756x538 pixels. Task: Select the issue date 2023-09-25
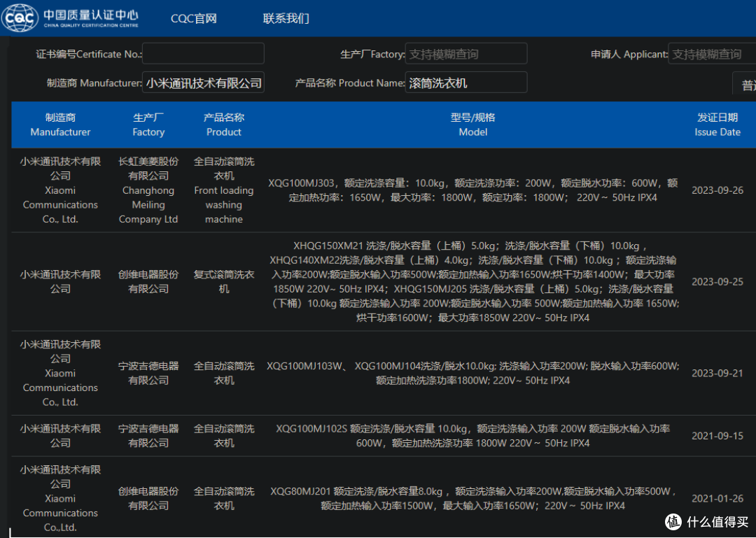click(717, 281)
